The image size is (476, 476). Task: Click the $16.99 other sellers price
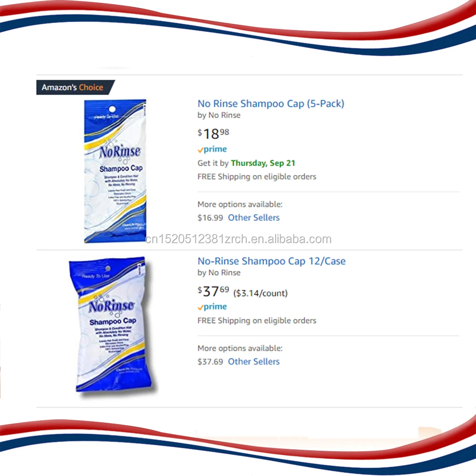210,218
